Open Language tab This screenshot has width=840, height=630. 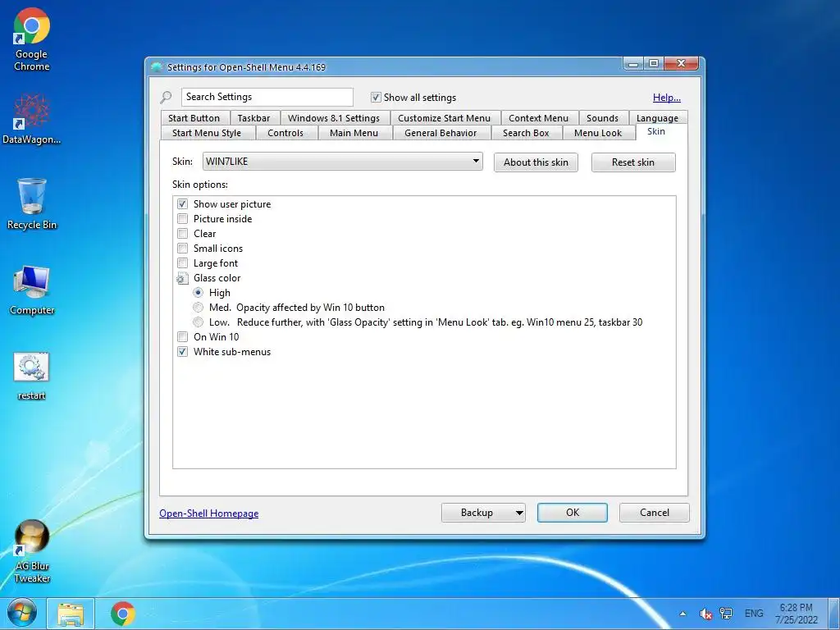point(657,118)
